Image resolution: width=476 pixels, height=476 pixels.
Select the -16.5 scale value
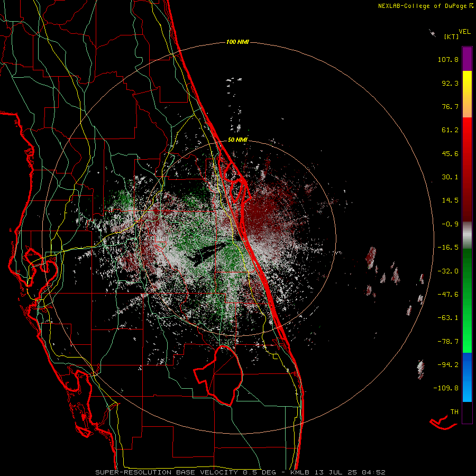448,248
